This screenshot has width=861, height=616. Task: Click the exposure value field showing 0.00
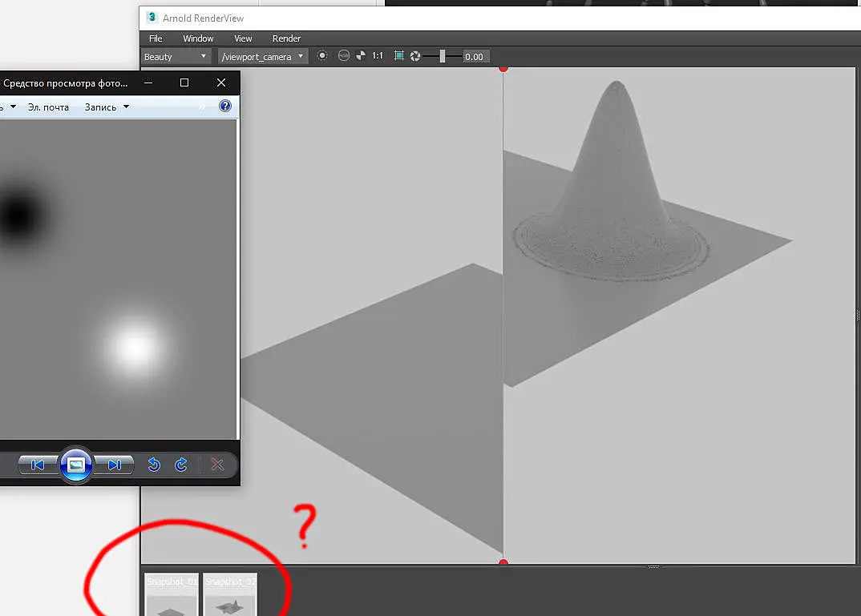[475, 57]
